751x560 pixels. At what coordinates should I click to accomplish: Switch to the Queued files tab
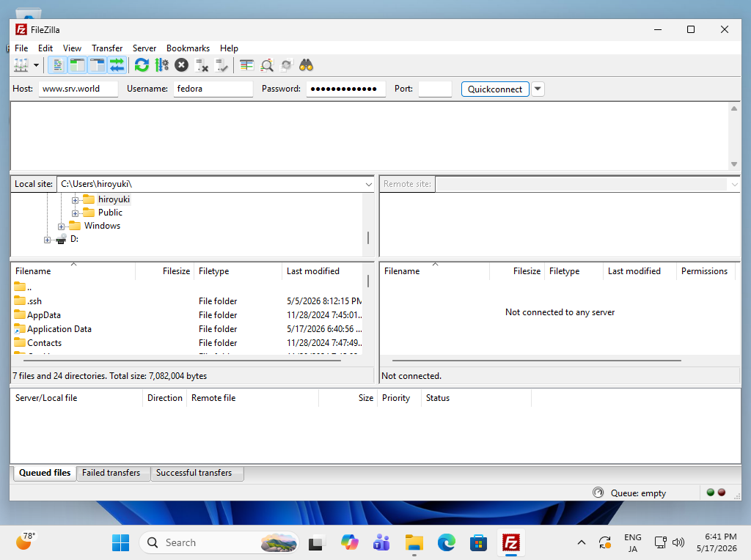(x=45, y=473)
